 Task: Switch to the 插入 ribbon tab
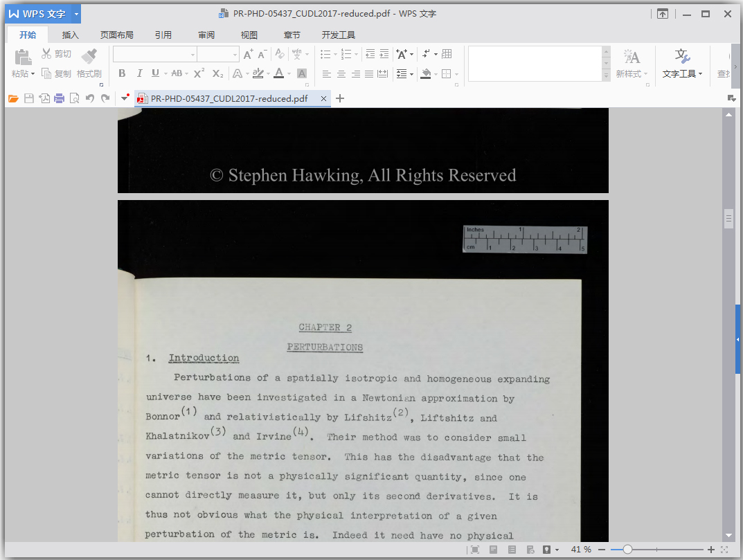click(71, 35)
